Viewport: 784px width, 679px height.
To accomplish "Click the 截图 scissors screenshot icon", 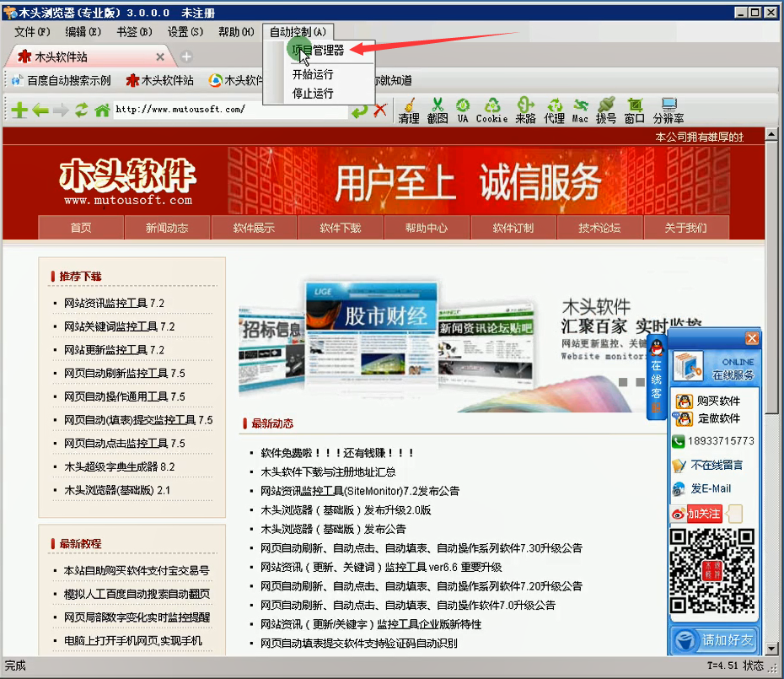I will click(438, 110).
